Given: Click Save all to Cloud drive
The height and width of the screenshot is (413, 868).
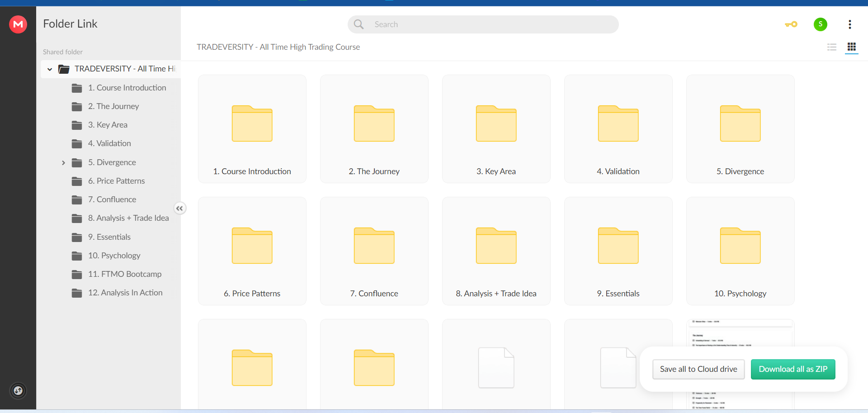Looking at the screenshot, I should [698, 369].
